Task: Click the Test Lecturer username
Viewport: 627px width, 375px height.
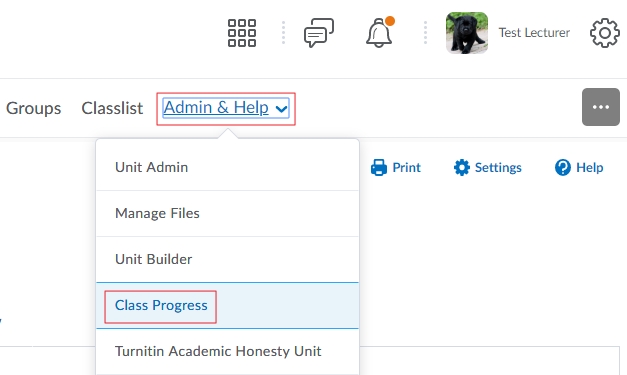Action: pos(534,32)
